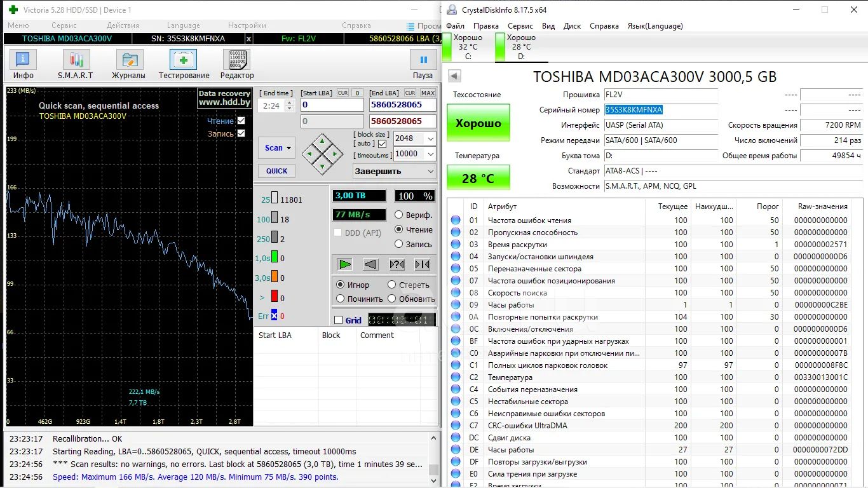Image resolution: width=868 pixels, height=488 pixels.
Task: Click the green Хорошо health status button
Action: click(x=478, y=123)
